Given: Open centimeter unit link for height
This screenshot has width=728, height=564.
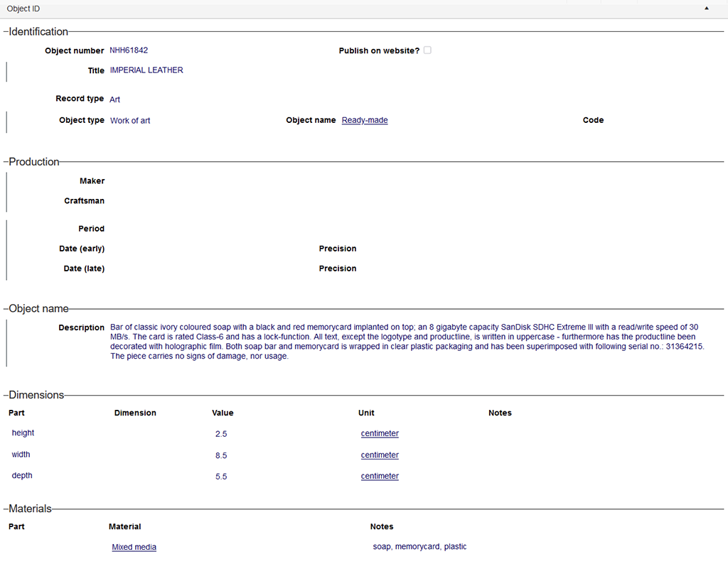Looking at the screenshot, I should tap(380, 433).
